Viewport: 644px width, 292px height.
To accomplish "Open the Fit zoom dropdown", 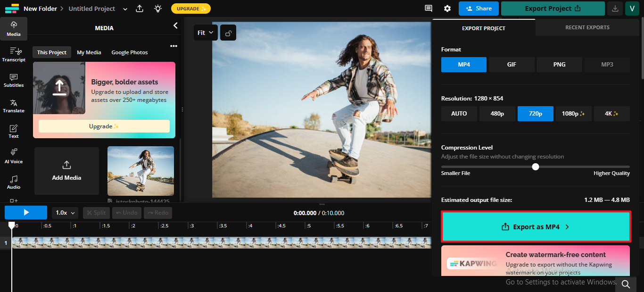I will 206,32.
